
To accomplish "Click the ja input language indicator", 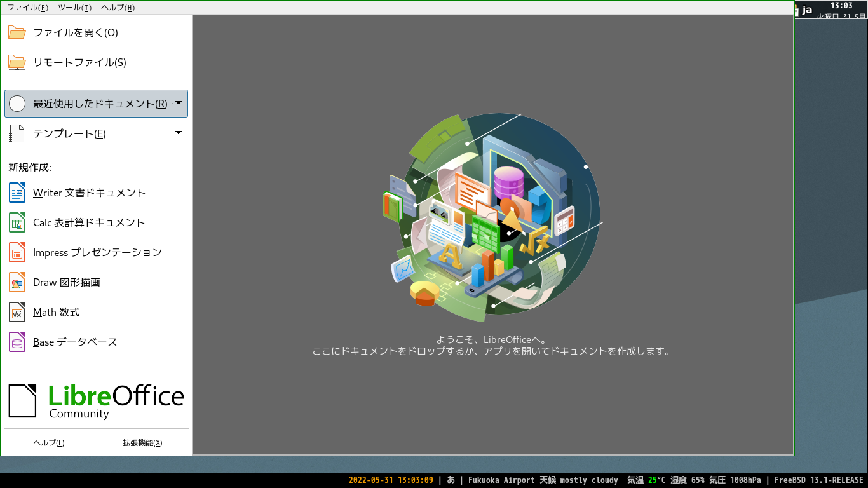I will pos(807,10).
